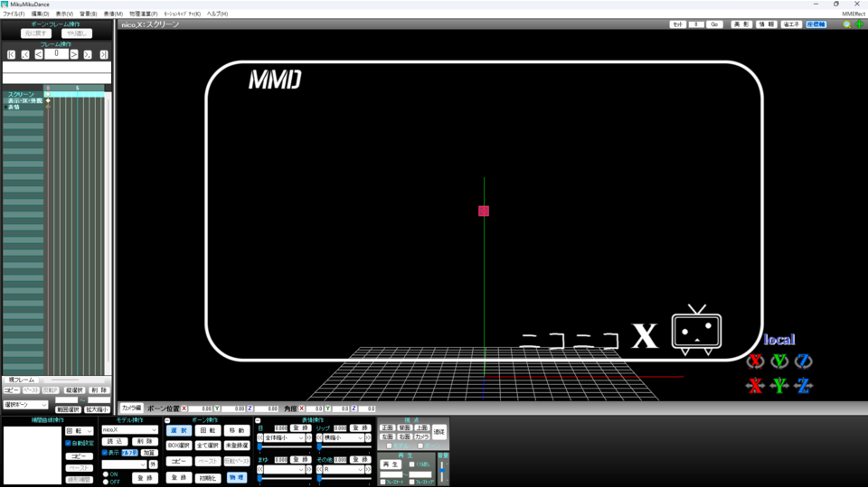Screen dimensions: 868x488
Task: Click the frame number input field
Action: coord(56,53)
